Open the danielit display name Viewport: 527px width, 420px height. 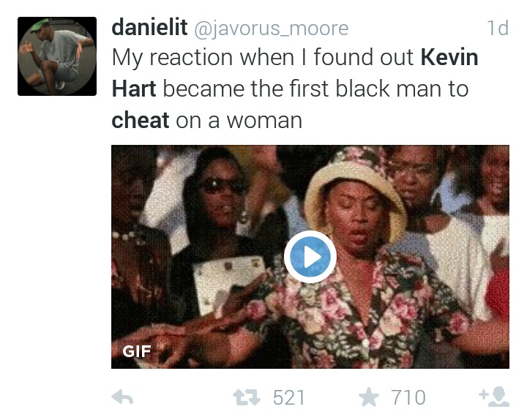click(149, 28)
